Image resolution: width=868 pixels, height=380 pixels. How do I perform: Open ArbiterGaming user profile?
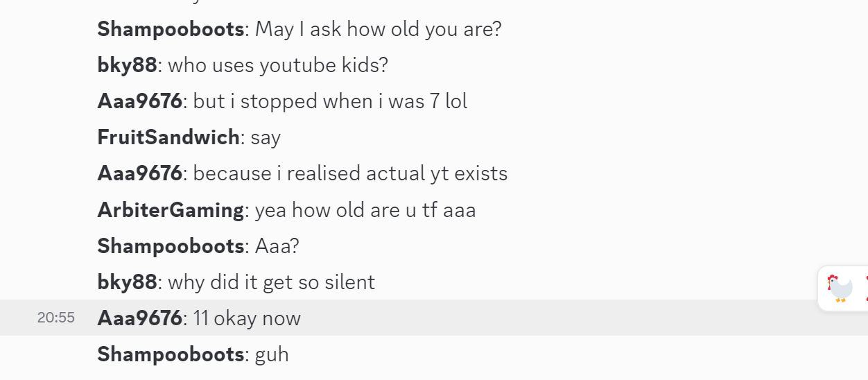(x=171, y=209)
